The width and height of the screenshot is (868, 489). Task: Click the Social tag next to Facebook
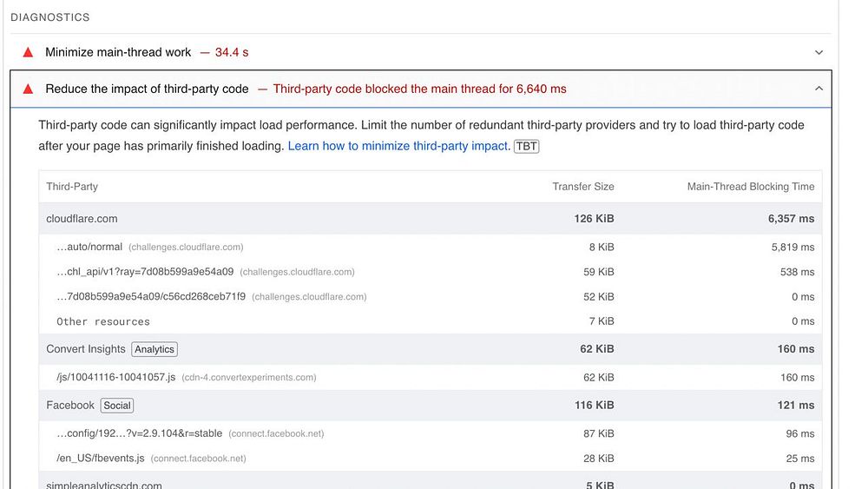pos(117,406)
